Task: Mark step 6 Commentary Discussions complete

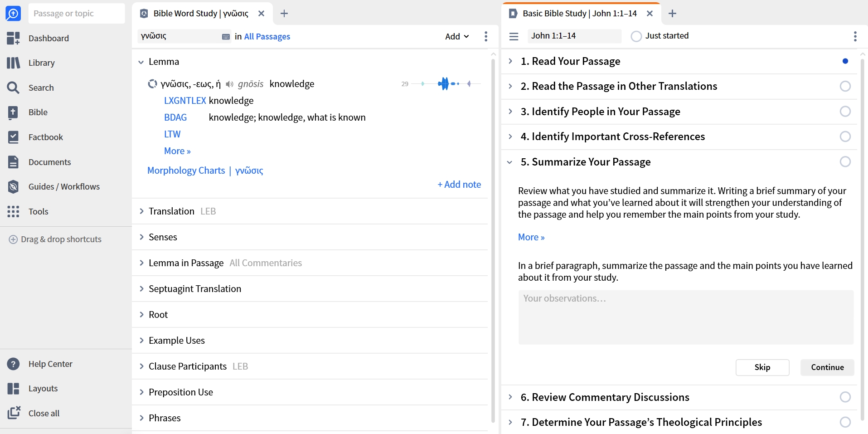Action: click(x=845, y=397)
